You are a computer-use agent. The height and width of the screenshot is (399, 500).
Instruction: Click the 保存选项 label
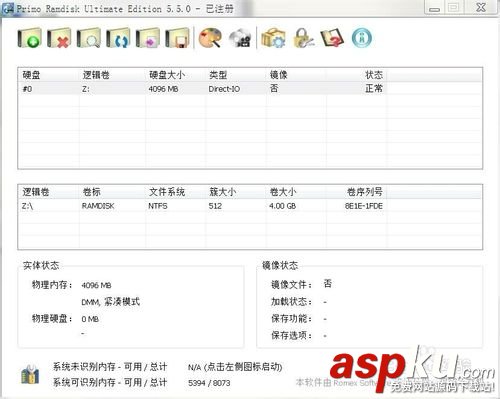pos(292,335)
